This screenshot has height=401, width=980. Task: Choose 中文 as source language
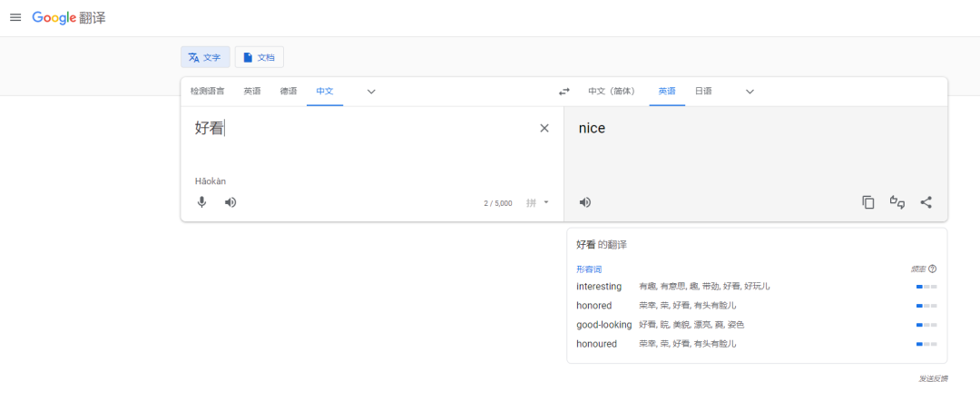pos(325,92)
